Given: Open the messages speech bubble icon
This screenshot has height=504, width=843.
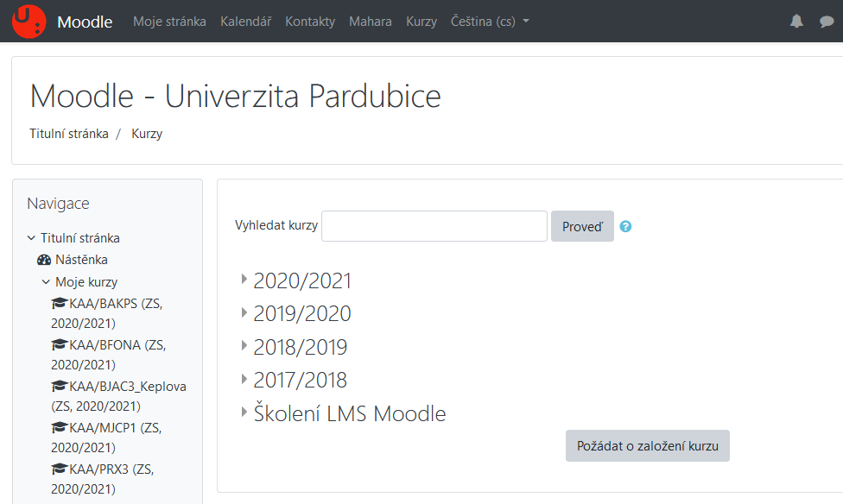Looking at the screenshot, I should tap(827, 22).
